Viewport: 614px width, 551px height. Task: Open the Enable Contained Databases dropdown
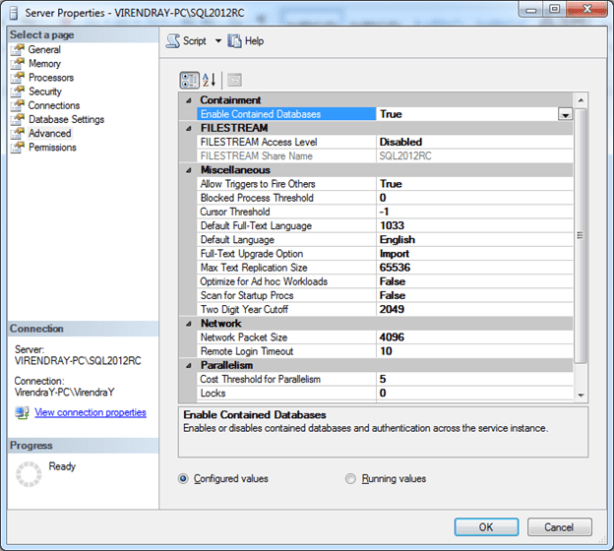[565, 115]
